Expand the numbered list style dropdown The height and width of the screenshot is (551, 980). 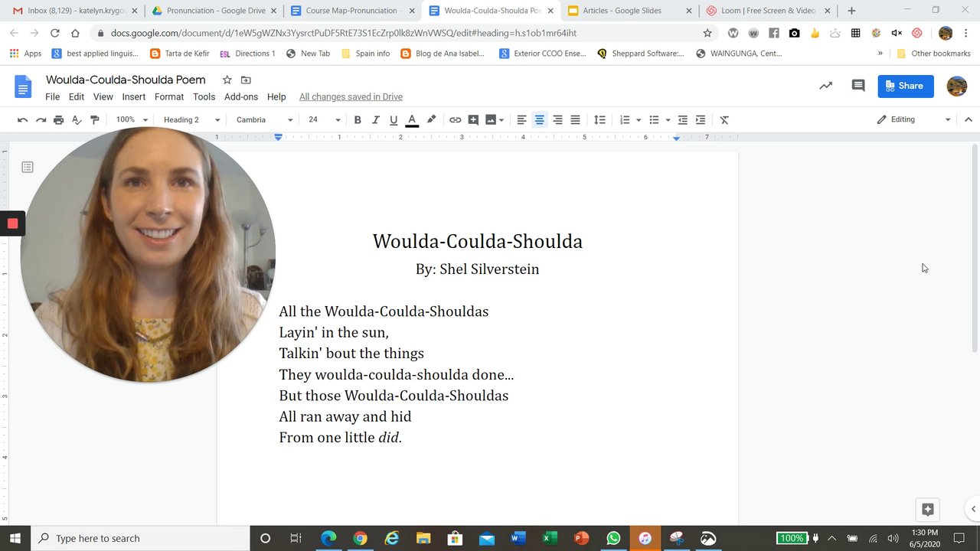(x=639, y=120)
